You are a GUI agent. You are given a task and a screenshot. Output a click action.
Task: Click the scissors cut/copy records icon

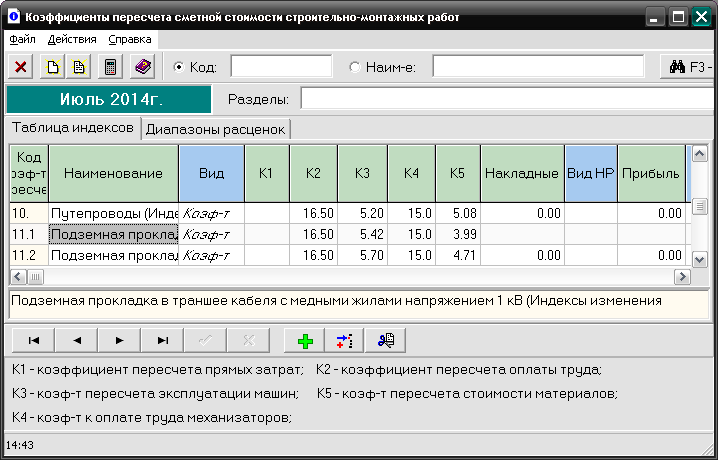tap(386, 341)
